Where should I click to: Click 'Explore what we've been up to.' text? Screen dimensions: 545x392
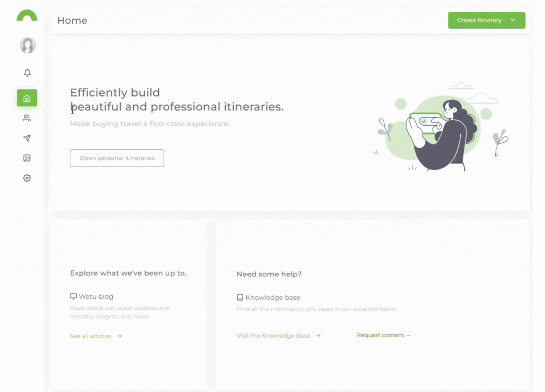coord(128,273)
